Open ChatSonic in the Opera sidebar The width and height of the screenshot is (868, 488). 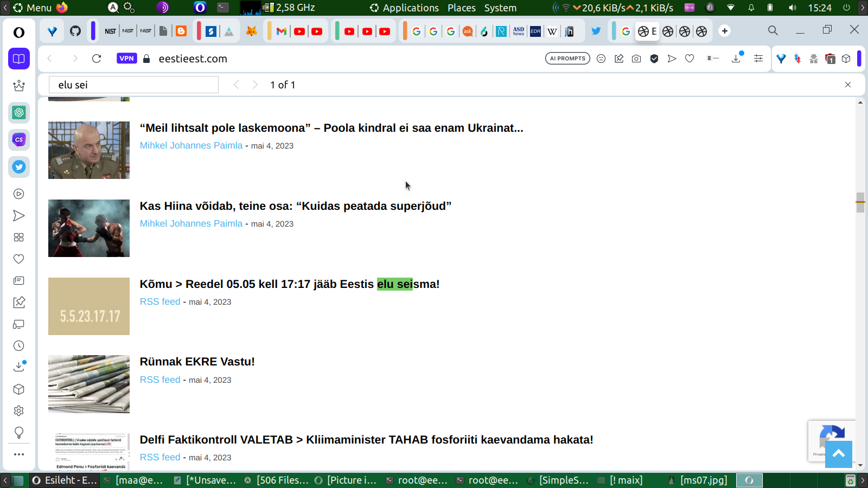19,140
